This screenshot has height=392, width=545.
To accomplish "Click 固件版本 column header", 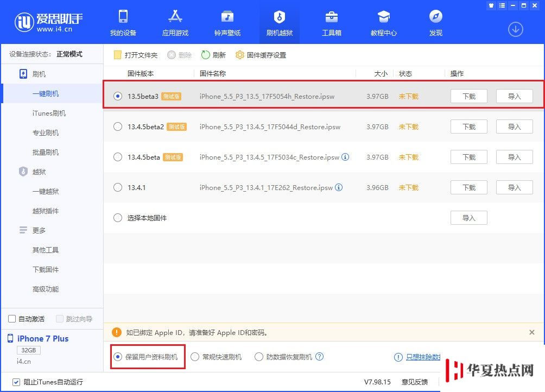I will coord(141,74).
